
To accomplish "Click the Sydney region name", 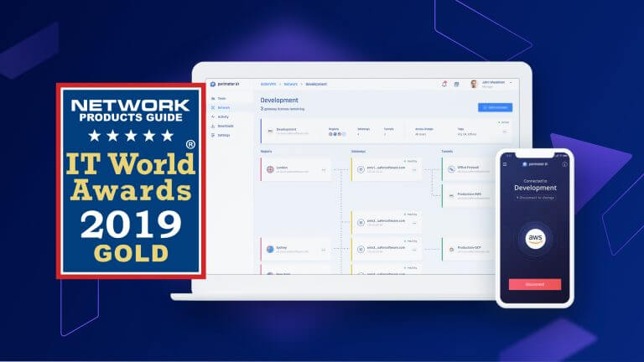I will click(x=282, y=247).
